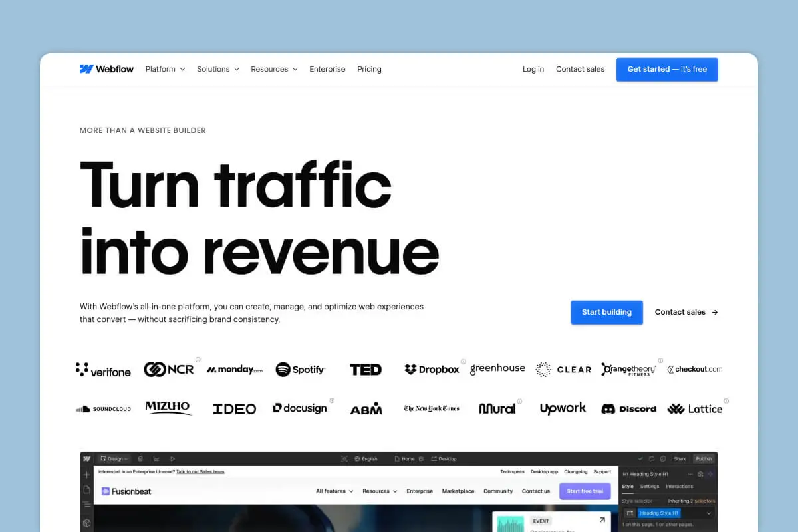Click the preview play icon in Designer toolbar
This screenshot has height=532, width=798.
click(172, 459)
